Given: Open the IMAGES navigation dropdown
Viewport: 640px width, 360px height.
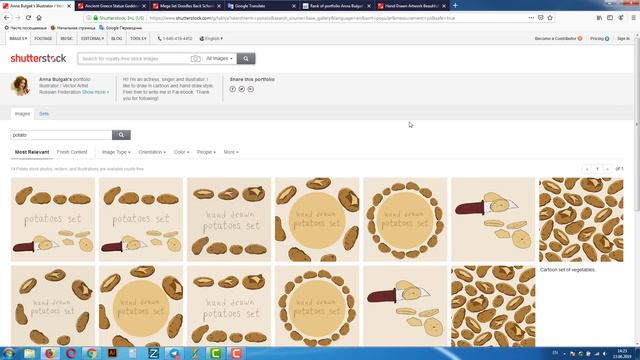Looking at the screenshot, I should click(x=18, y=38).
